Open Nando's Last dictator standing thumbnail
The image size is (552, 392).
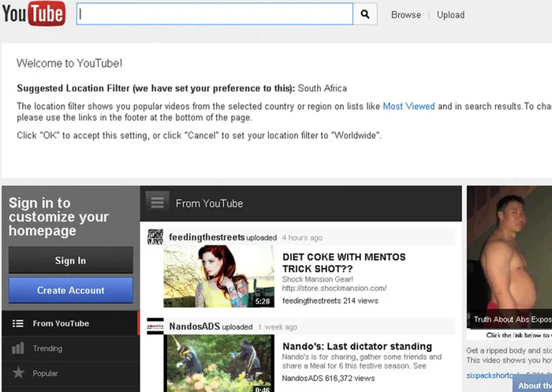[219, 364]
